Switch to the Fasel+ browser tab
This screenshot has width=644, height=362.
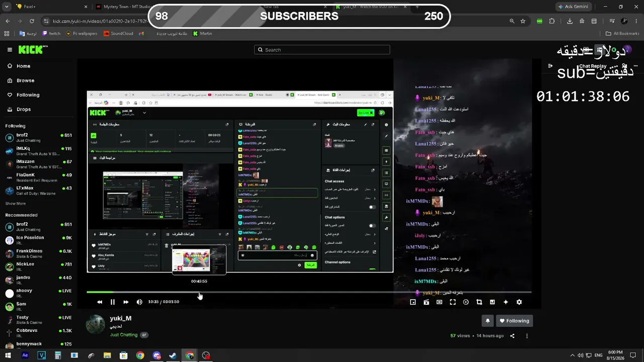click(x=51, y=7)
